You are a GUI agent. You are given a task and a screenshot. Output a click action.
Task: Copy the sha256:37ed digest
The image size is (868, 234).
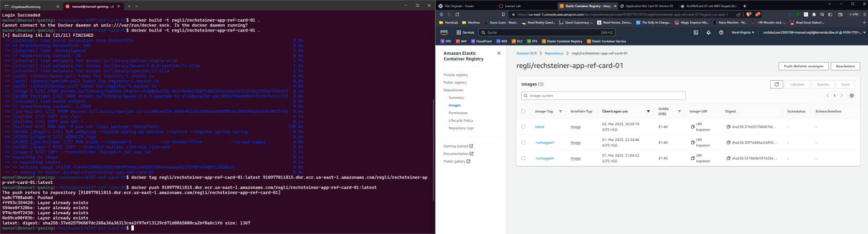tap(729, 127)
